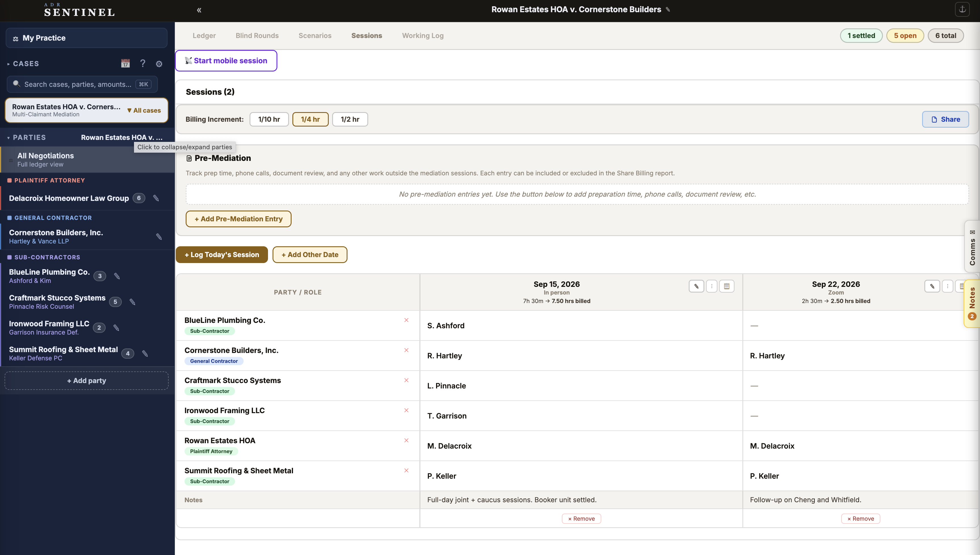Click the Share billing button
The image size is (980, 555).
tap(945, 119)
